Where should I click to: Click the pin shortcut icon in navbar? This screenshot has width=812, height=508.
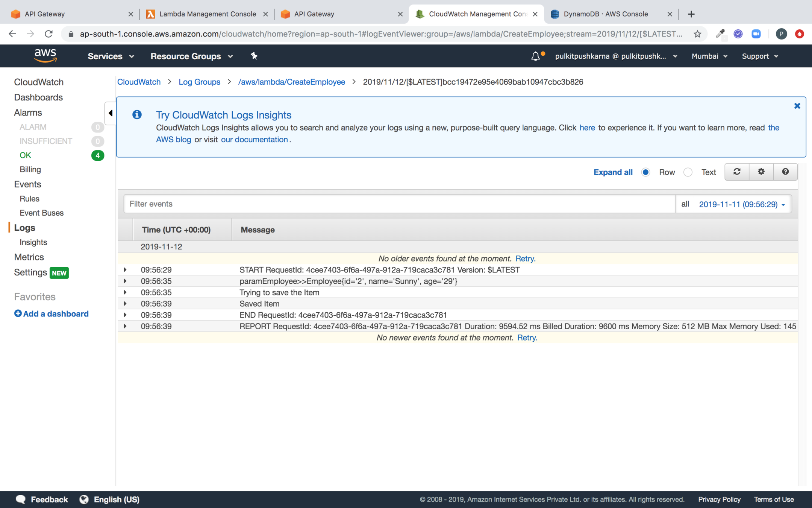click(x=254, y=56)
